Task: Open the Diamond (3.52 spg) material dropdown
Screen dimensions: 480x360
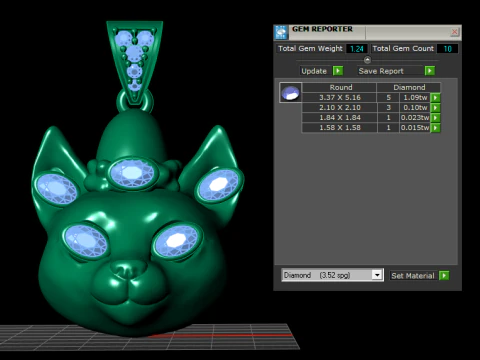Action: click(377, 275)
